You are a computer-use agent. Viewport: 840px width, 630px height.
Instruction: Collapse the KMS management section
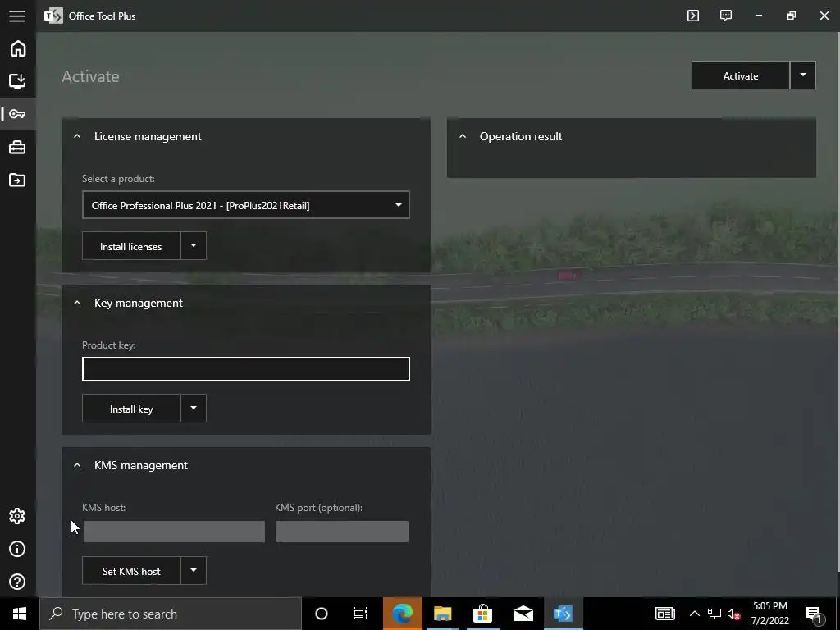(x=77, y=466)
